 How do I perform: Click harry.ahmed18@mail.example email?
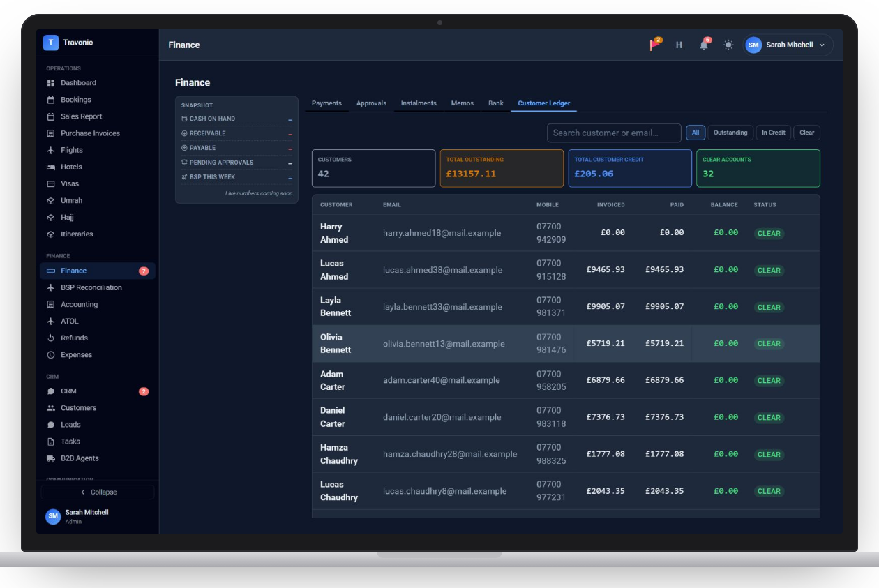coord(442,233)
